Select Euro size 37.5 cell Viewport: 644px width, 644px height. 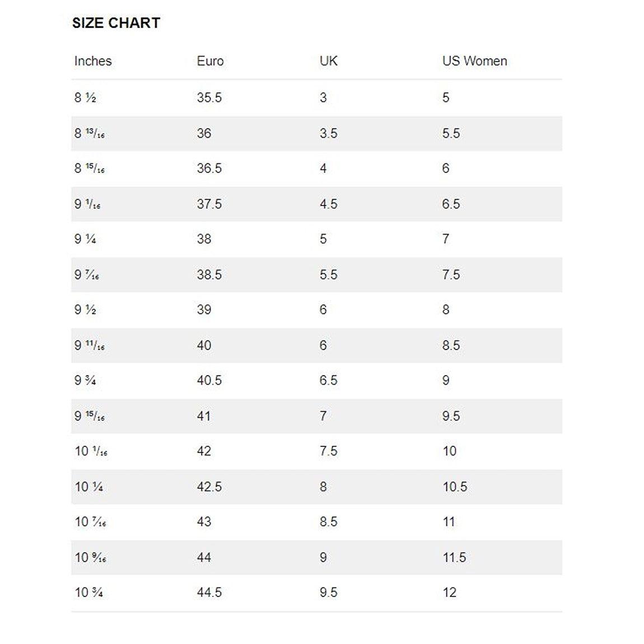pyautogui.click(x=209, y=204)
